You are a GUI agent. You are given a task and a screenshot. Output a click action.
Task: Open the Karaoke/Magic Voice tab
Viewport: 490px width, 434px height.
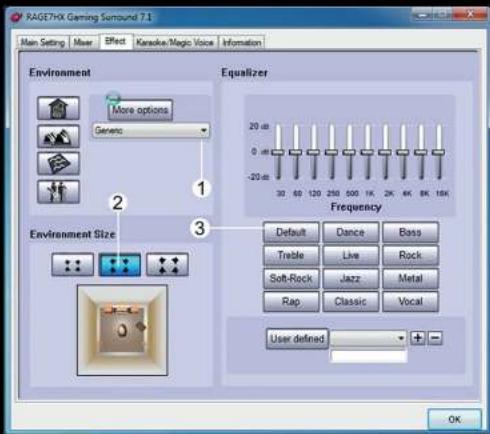click(175, 42)
